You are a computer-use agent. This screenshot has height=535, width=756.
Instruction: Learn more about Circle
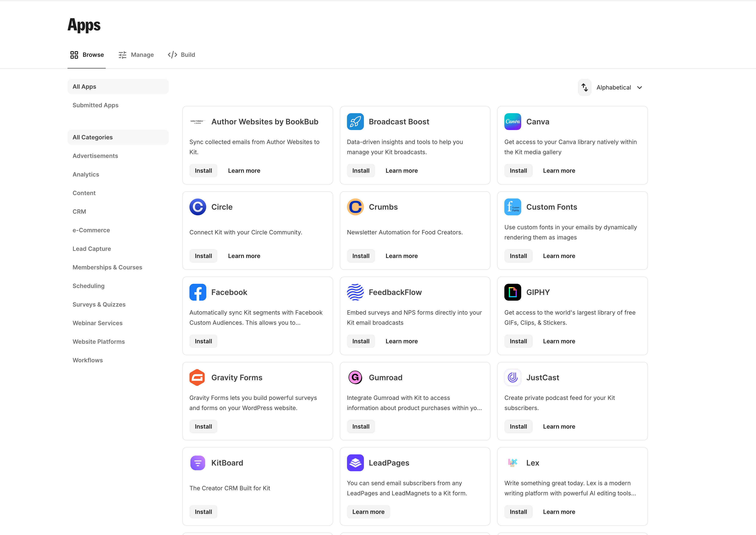pos(244,256)
